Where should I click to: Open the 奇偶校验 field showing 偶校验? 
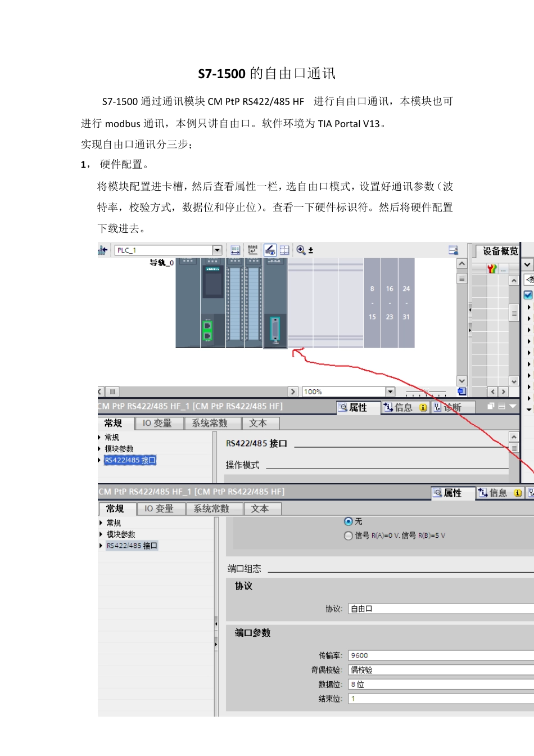point(441,670)
